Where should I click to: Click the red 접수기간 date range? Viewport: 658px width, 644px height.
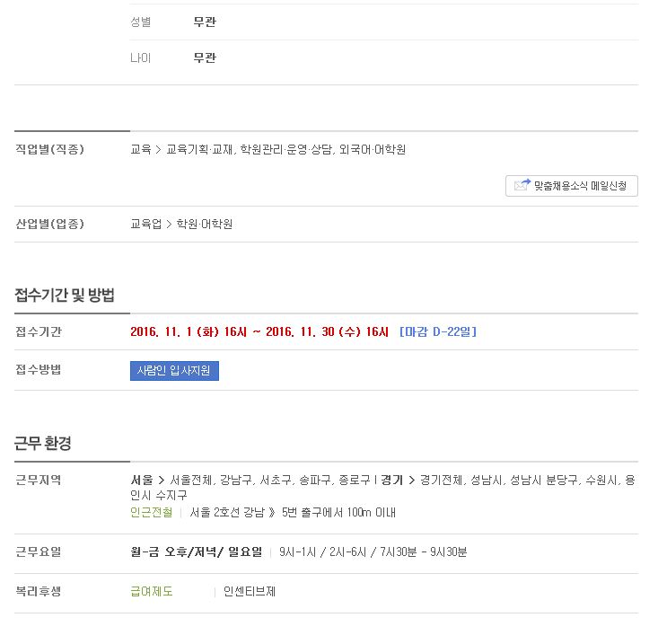click(x=259, y=332)
